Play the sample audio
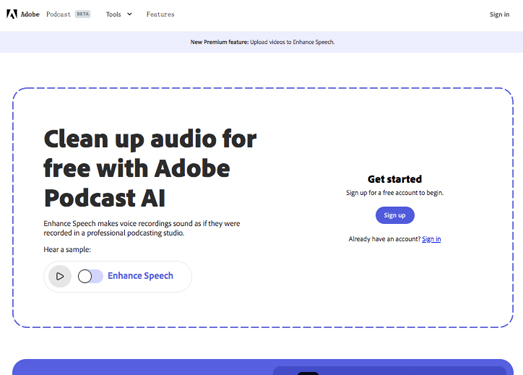Viewport: 523px width, 375px height. [60, 276]
